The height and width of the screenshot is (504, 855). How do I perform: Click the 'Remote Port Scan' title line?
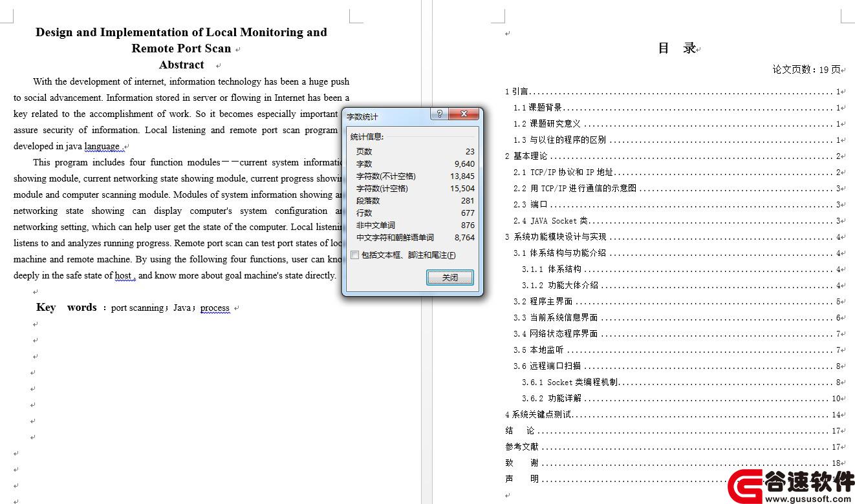coord(181,48)
